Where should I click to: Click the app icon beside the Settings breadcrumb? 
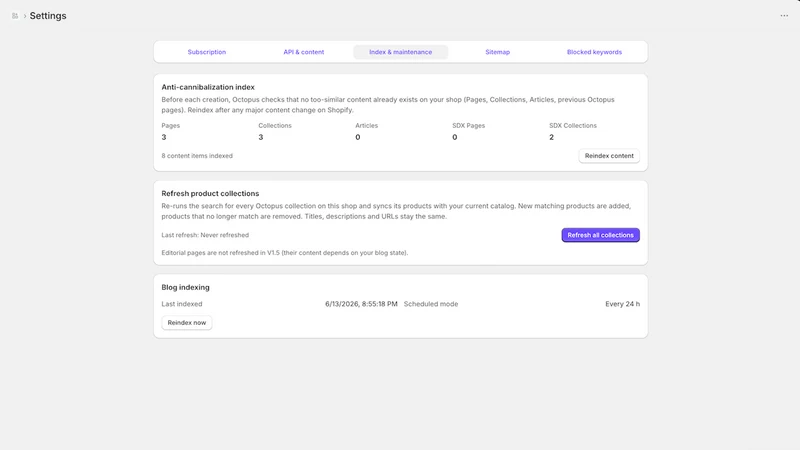[x=15, y=16]
